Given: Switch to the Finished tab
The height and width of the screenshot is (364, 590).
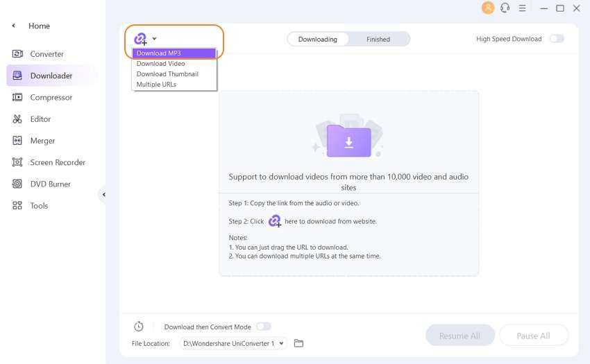Looking at the screenshot, I should (378, 40).
